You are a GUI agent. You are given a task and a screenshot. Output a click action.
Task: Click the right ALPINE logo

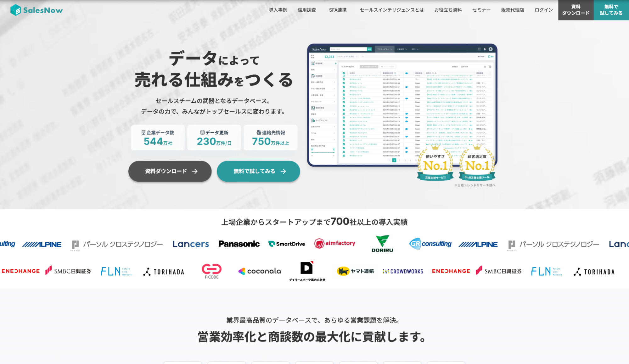[478, 245]
